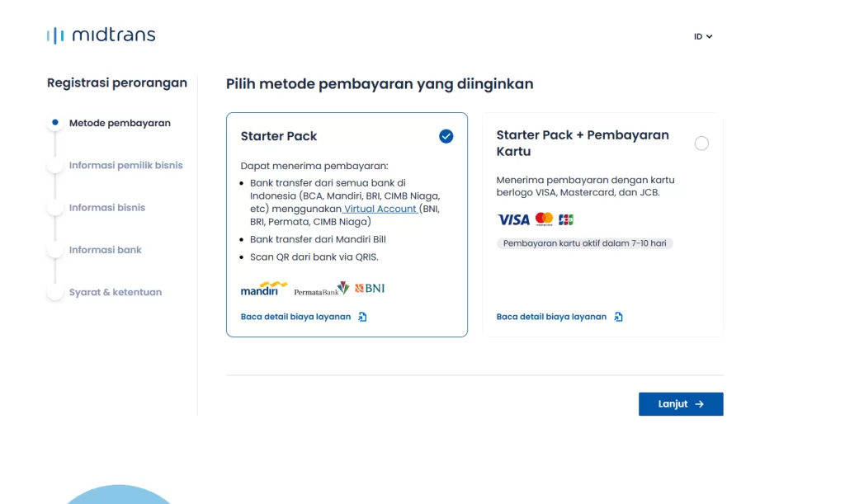This screenshot has width=845, height=504.
Task: Open Syarat & ketentuan step
Action: (116, 292)
